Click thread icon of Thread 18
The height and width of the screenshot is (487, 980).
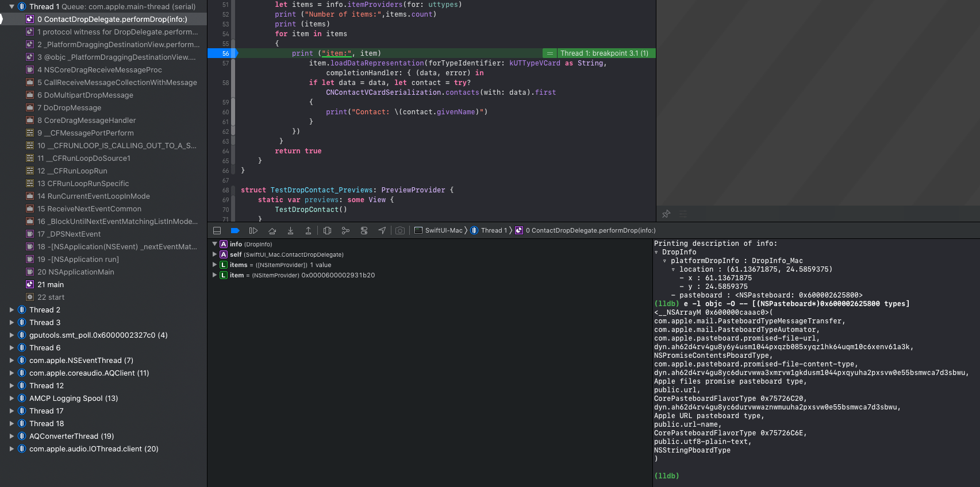22,424
